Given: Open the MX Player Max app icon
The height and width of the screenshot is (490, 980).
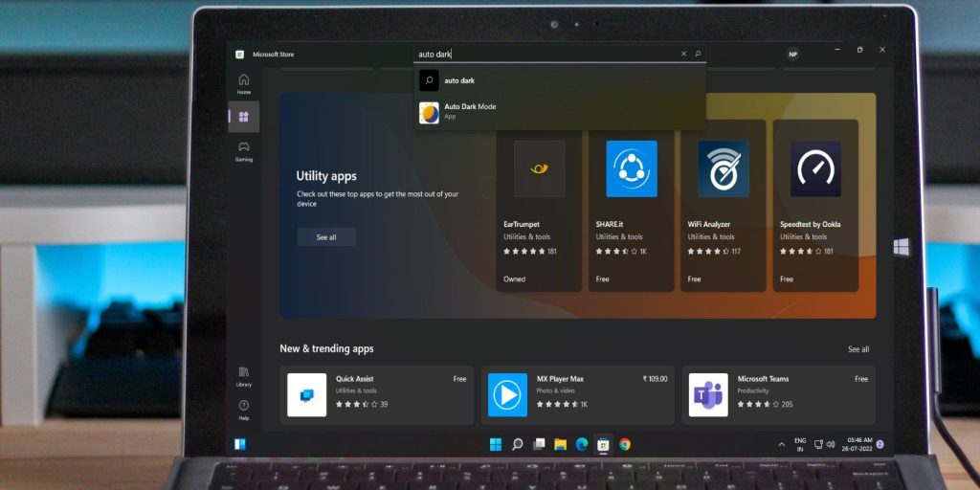Looking at the screenshot, I should [x=507, y=395].
